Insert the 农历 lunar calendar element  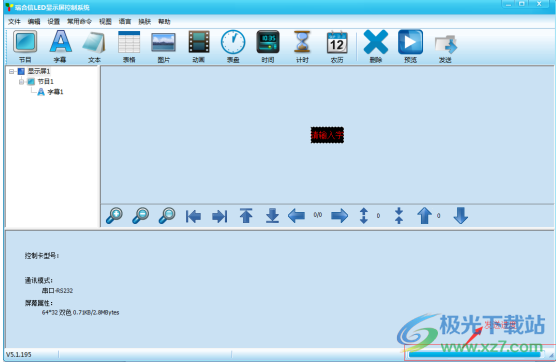(x=337, y=46)
